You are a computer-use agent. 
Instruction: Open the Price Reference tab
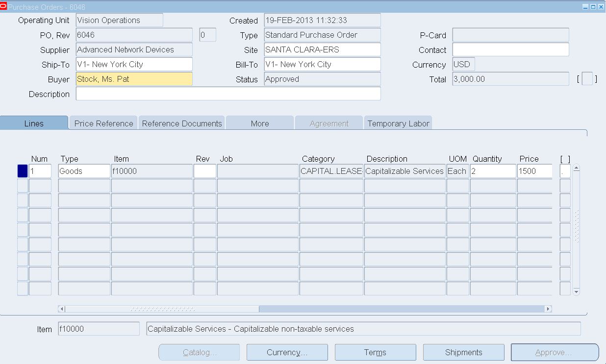(103, 123)
